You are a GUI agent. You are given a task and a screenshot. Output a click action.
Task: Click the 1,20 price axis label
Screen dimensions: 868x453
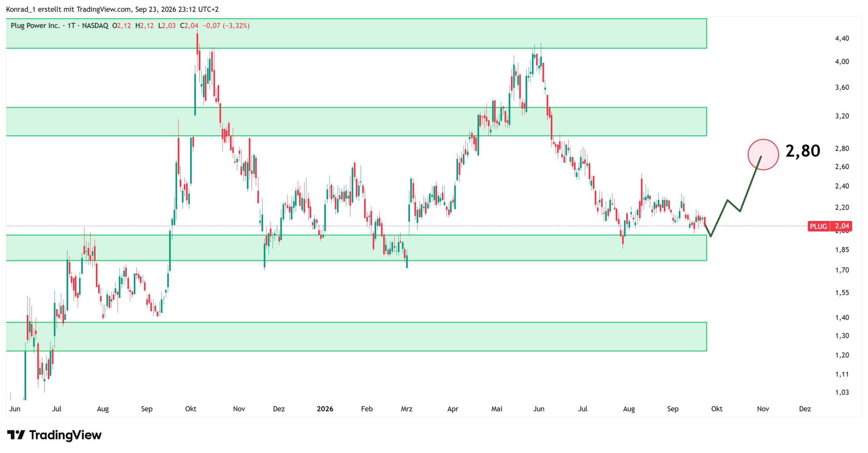[x=842, y=355]
